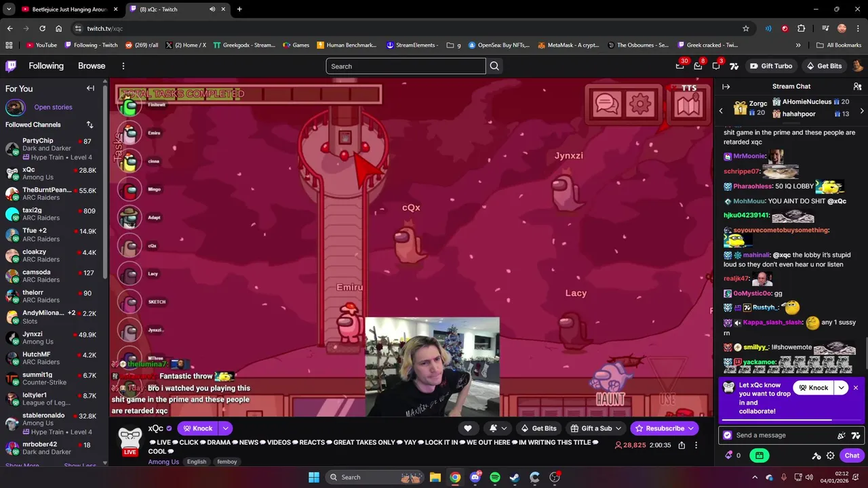The image size is (868, 488).
Task: Follow heart icon below the stream
Action: pyautogui.click(x=467, y=428)
